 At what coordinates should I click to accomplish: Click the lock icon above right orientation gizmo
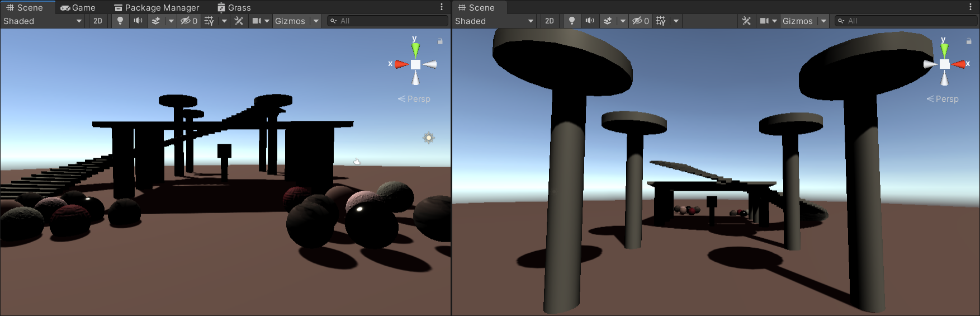[x=969, y=41]
